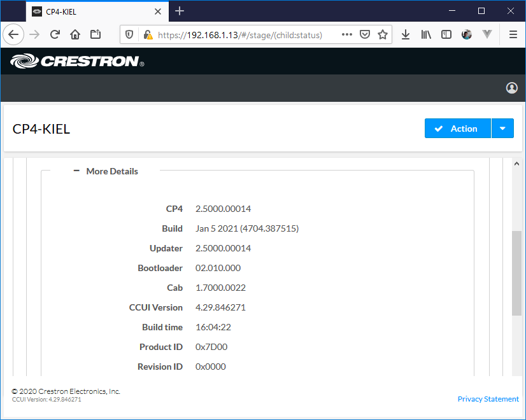Open the Privacy Statement link
The image size is (526, 420).
click(488, 399)
